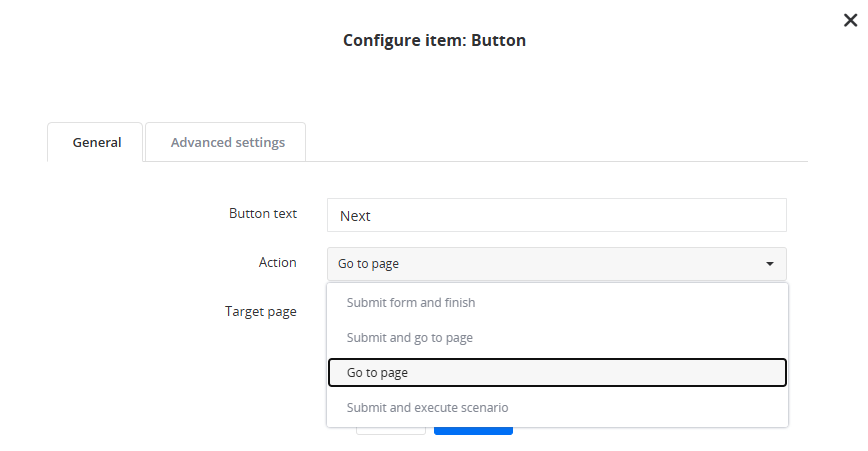Click the Action dropdown caret arrow

[769, 264]
